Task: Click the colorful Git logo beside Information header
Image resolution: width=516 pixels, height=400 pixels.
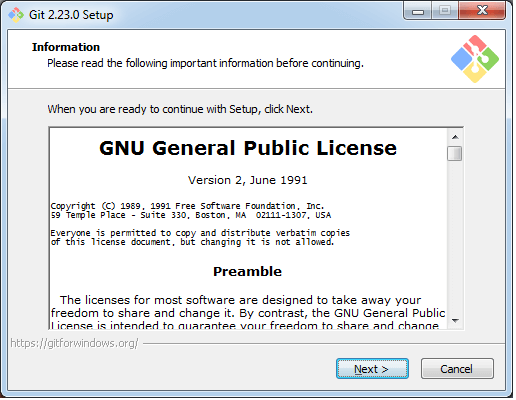Action: (475, 59)
